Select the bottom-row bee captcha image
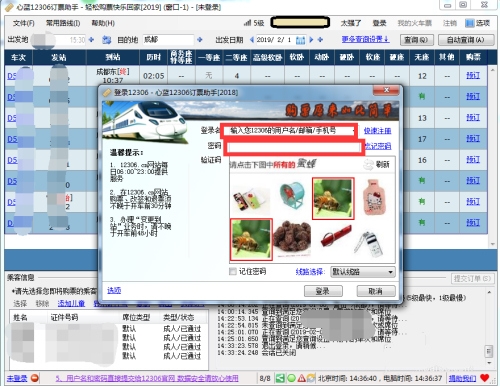The image size is (500, 386). click(251, 239)
